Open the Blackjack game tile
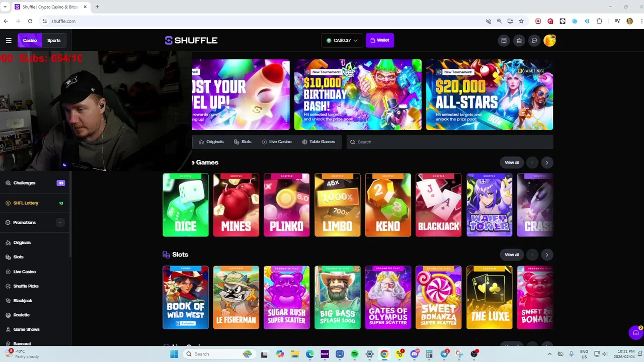Screen dimensions: 644x362 439,205
